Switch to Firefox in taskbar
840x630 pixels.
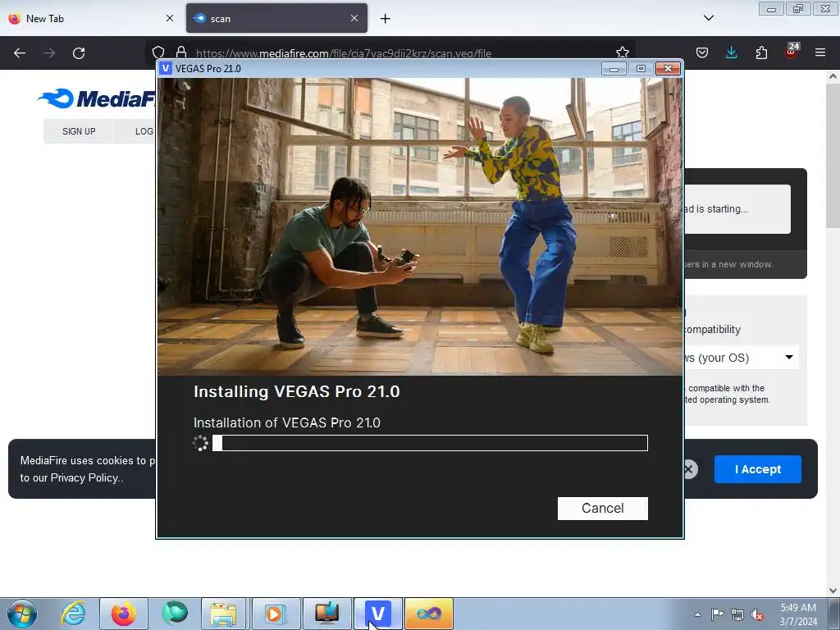(x=124, y=614)
